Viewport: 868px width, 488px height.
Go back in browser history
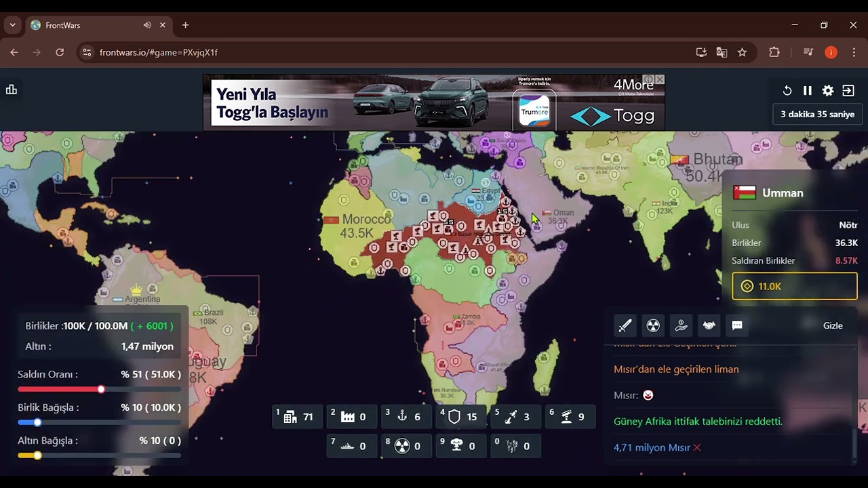(14, 52)
